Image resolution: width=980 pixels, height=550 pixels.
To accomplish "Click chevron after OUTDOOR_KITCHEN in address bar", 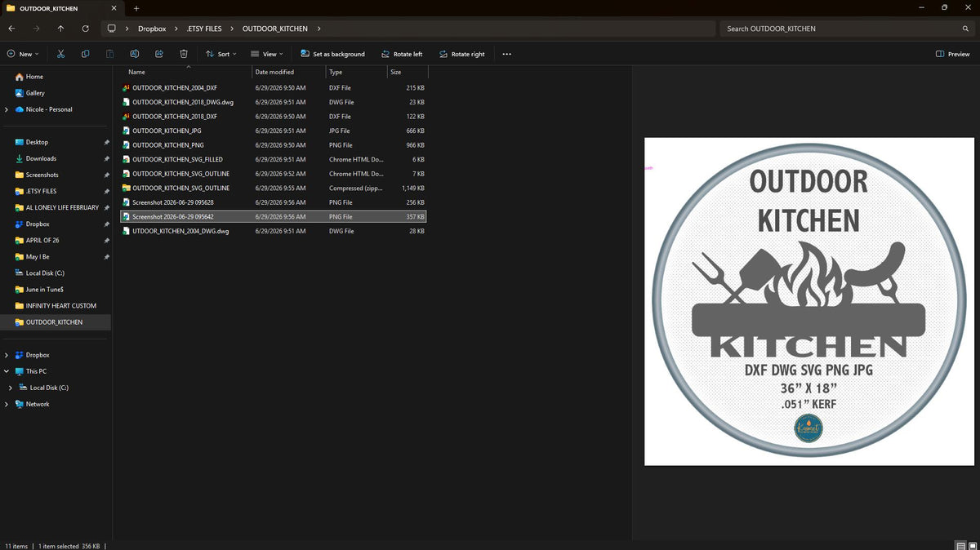I will tap(318, 29).
